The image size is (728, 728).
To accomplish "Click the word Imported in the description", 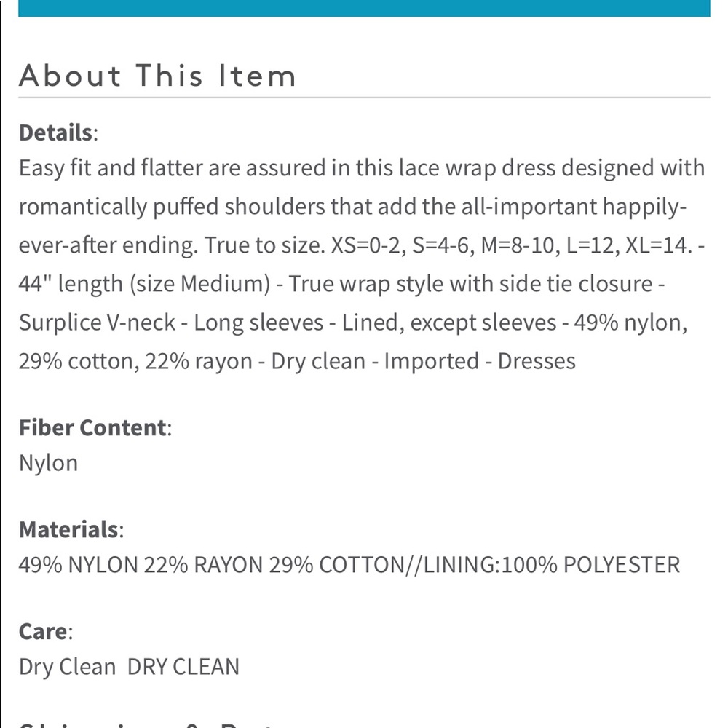I will tap(431, 361).
